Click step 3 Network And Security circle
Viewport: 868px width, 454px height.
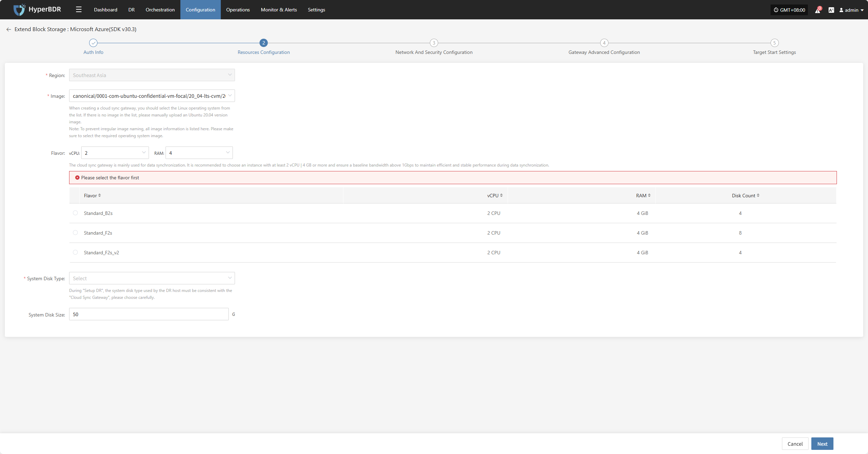click(434, 43)
